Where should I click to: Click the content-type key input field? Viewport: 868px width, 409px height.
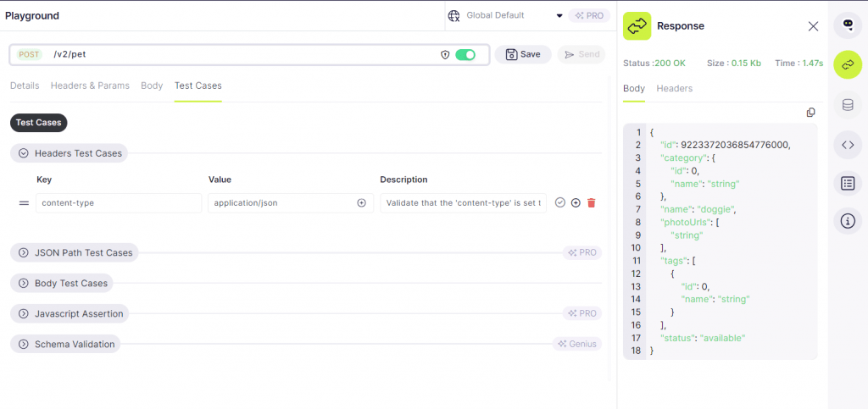tap(119, 203)
